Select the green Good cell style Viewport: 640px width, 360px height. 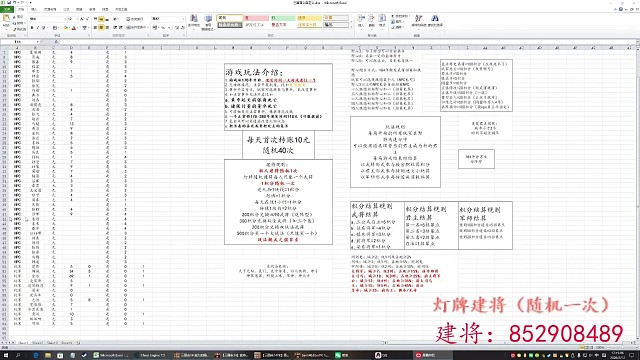(282, 18)
